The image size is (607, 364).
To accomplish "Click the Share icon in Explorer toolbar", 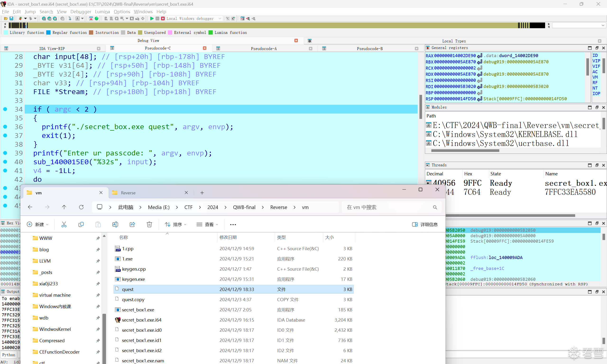I will point(132,224).
